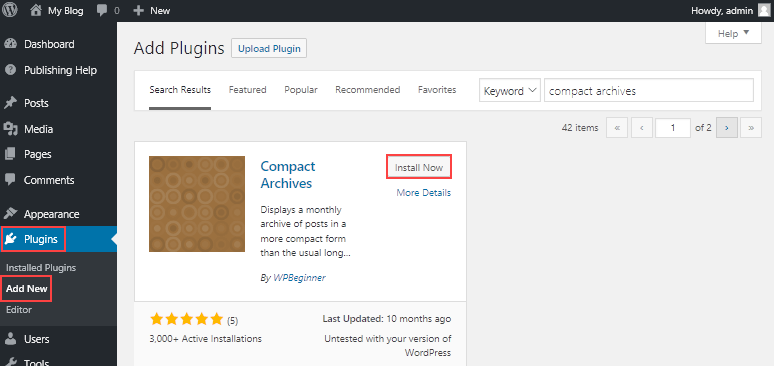Switch to the Search Results tab
Viewport: 774px width, 366px height.
coord(180,90)
